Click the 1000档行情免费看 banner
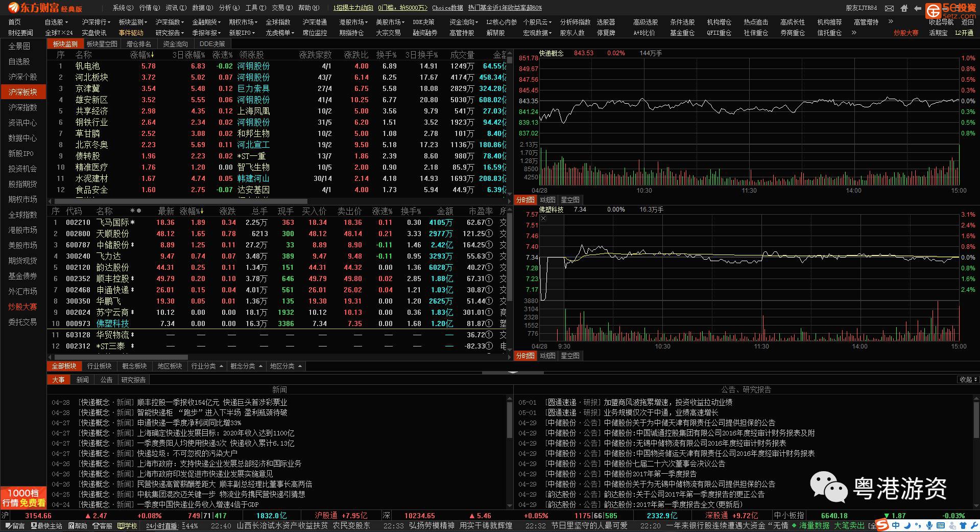 (x=23, y=498)
